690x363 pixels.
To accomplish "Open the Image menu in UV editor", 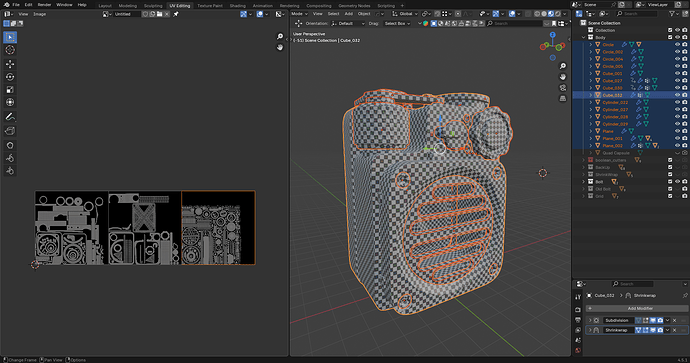I will click(40, 14).
